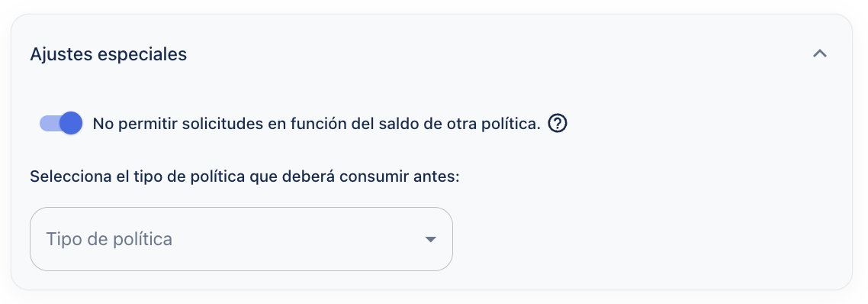
Task: Click the blue knob of the switch
Action: tap(71, 123)
